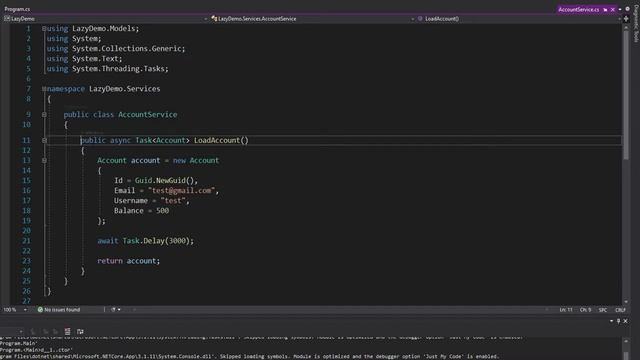Toggle word wrap in the output panel
Image resolution: width=640 pixels, height=360 pixels.
pyautogui.click(x=80, y=331)
